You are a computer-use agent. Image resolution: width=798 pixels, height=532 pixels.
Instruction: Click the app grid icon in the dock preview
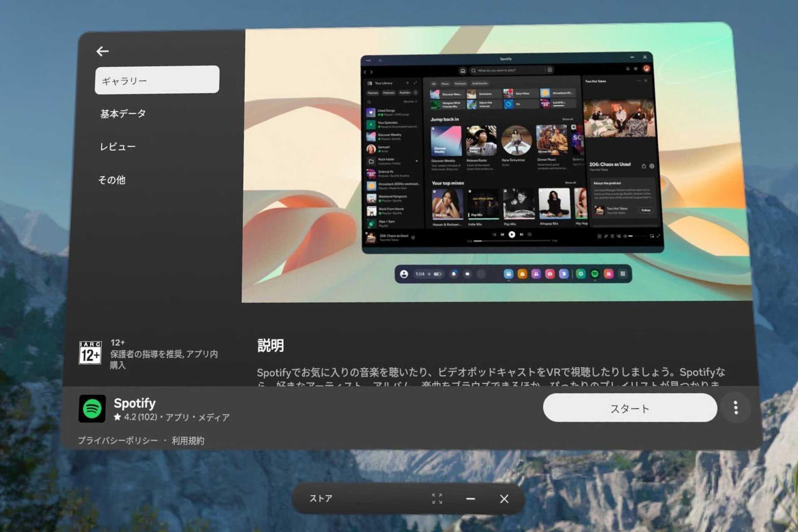coord(623,274)
